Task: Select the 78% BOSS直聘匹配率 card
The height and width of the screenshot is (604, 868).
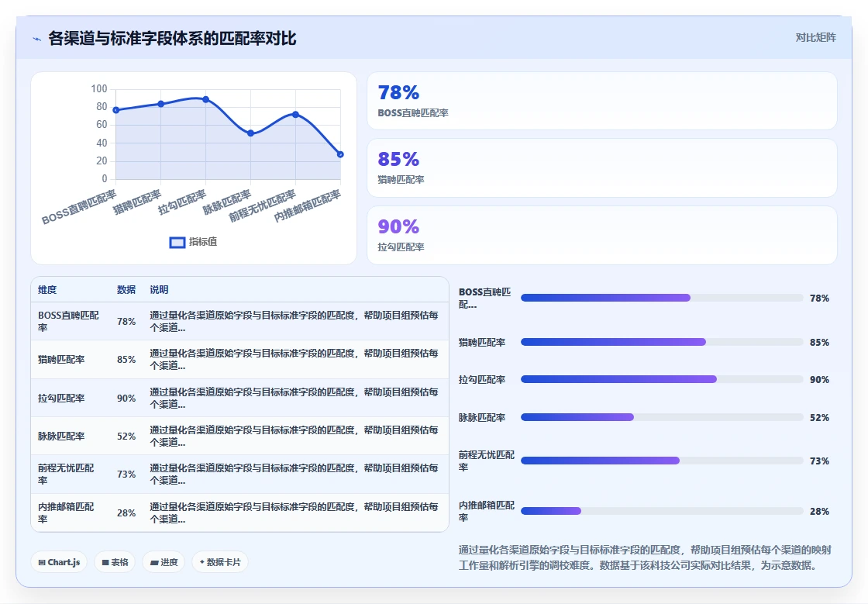Action: 601,101
